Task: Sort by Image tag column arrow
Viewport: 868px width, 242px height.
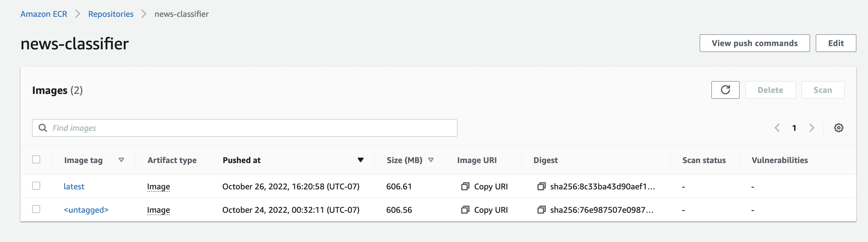Action: coord(122,160)
